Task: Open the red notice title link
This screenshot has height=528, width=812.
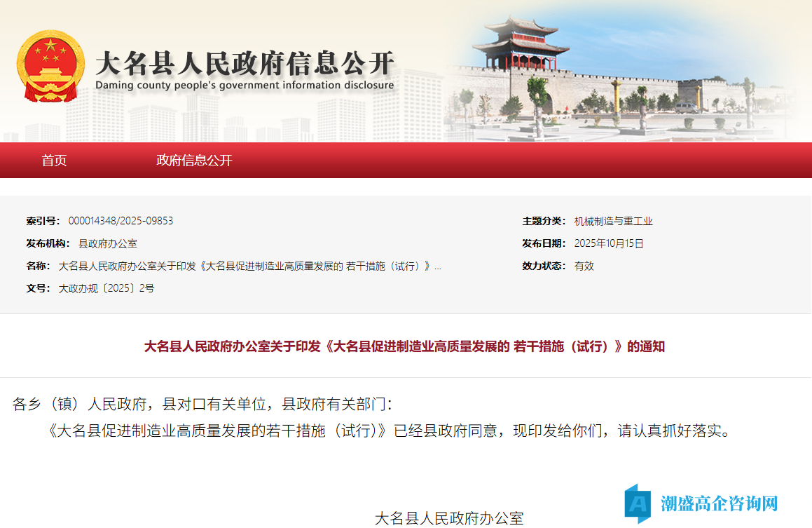Action: pos(405,346)
